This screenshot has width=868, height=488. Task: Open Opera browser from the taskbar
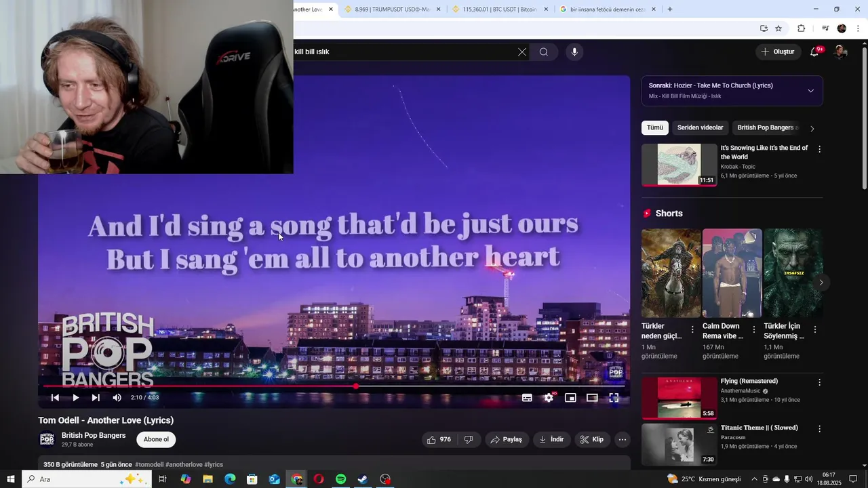click(319, 479)
